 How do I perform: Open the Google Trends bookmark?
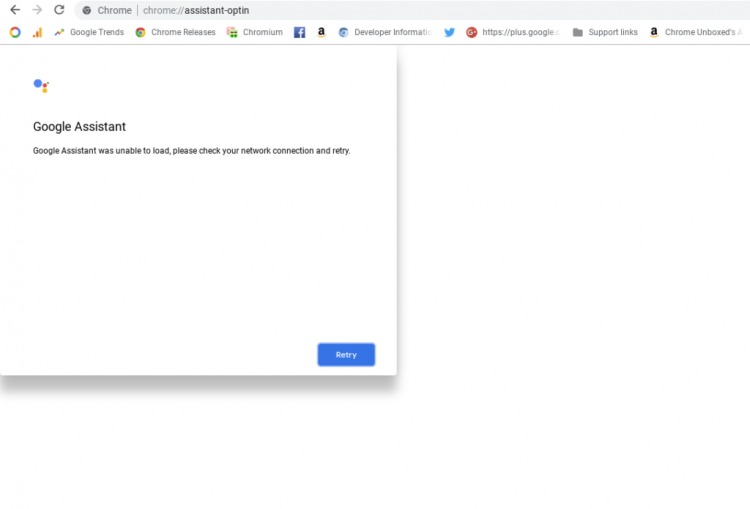point(89,32)
